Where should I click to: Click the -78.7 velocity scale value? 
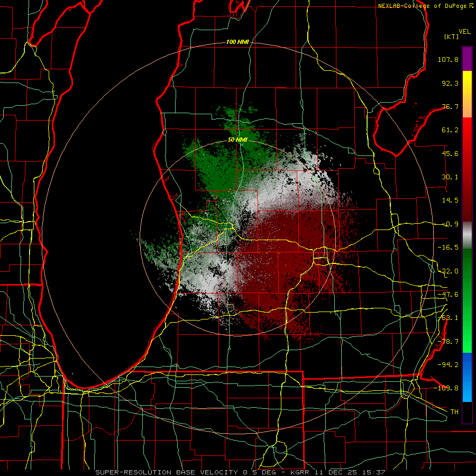point(448,342)
